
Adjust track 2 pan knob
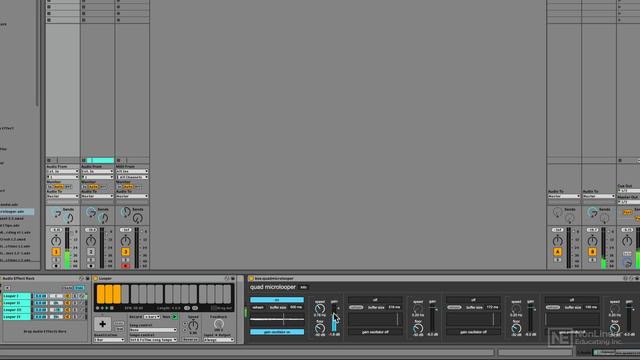click(91, 241)
